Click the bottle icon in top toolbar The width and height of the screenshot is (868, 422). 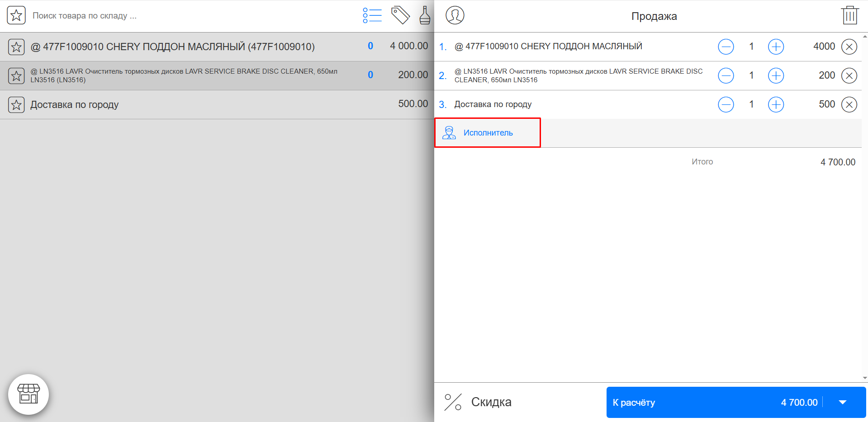click(x=424, y=15)
